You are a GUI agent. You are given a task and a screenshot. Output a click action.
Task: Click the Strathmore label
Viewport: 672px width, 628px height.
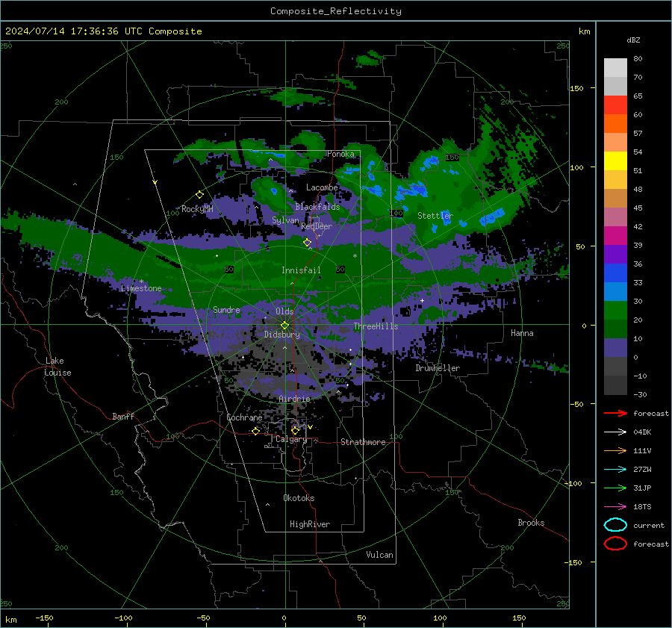363,442
